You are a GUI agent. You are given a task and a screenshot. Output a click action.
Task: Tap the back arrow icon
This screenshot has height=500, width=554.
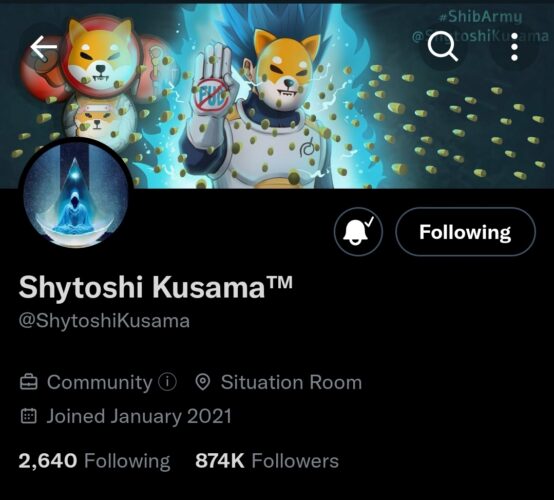pos(44,47)
